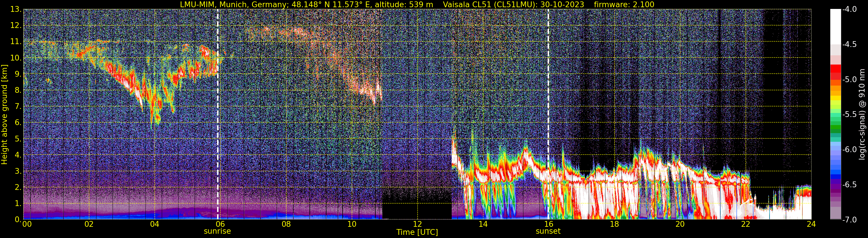
Task: Click the '-4.0' colorbar tick label
Action: (850, 10)
